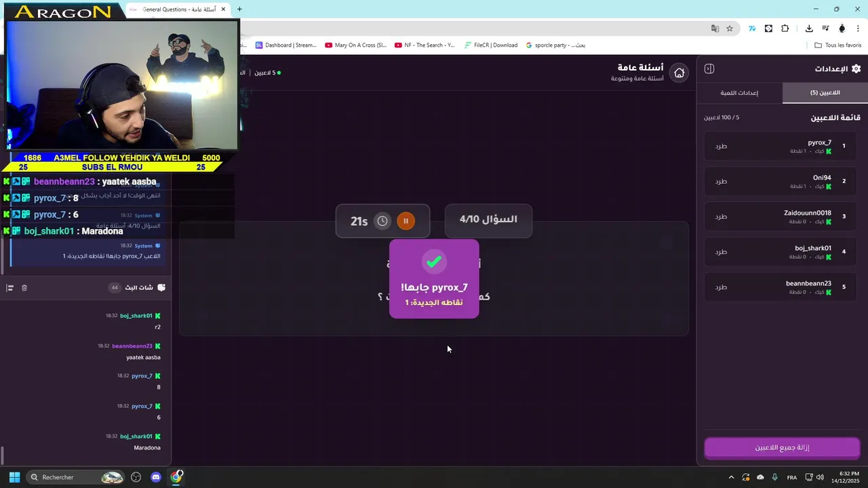
Task: Close the General Questions browser tab
Action: pyautogui.click(x=223, y=9)
